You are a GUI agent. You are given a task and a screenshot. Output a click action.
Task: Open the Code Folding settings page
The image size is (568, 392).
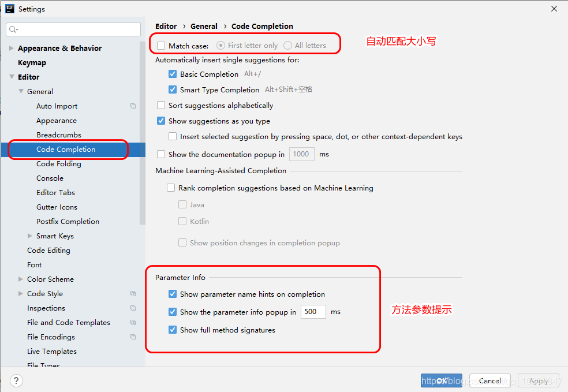point(59,164)
